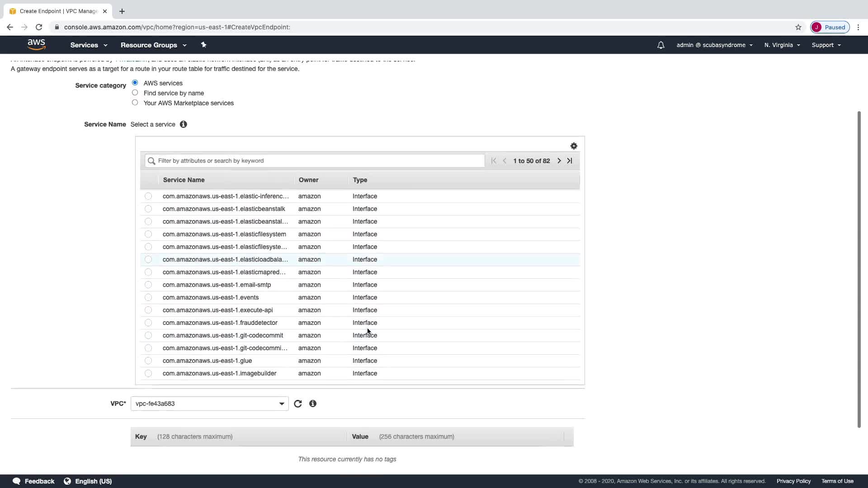Select the us-east-1.glue service radio
Screen dimensions: 868x488
point(148,361)
